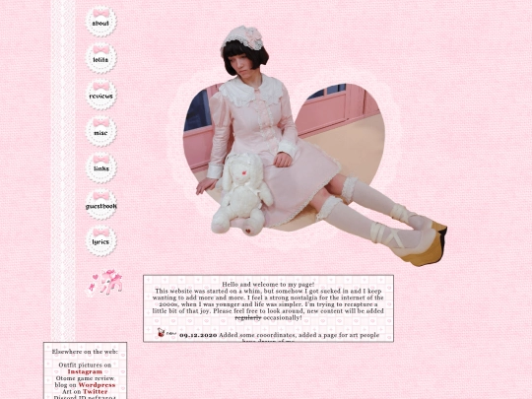Image resolution: width=532 pixels, height=399 pixels.
Task: Follow the Instagram link
Action: 85,371
